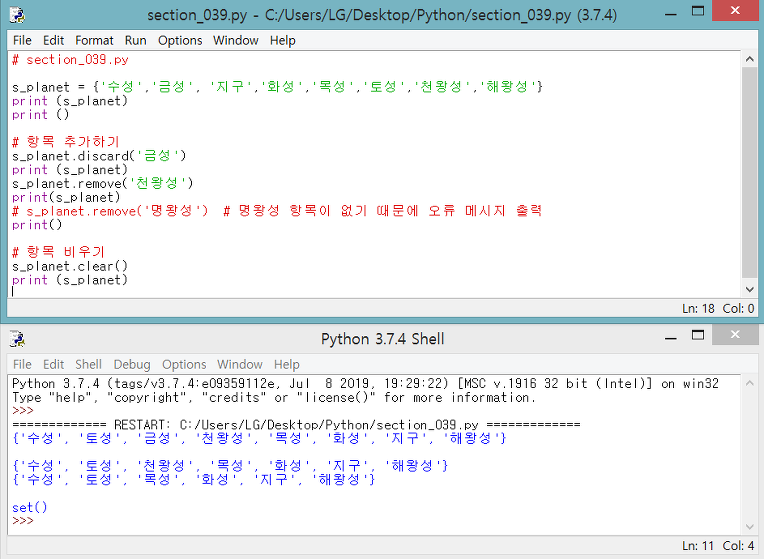Click the editor scrollbar down arrow

click(x=749, y=289)
